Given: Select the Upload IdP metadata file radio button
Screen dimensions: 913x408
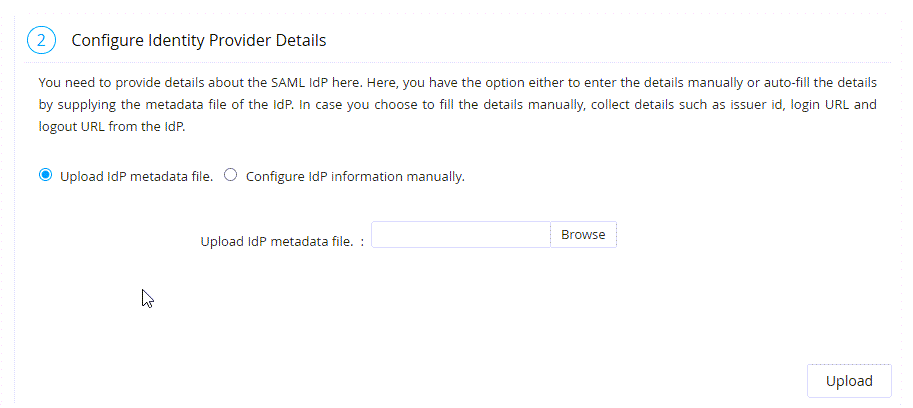Looking at the screenshot, I should click(x=45, y=176).
